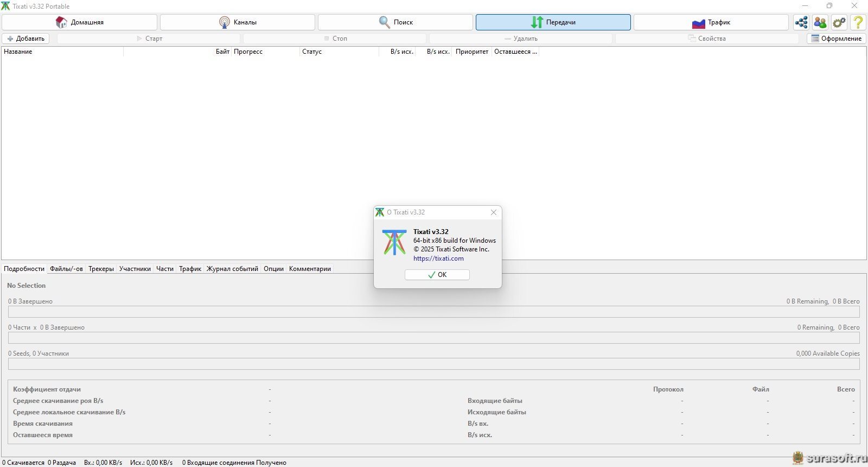Click '0 Входящие соединения Получено' status text

click(x=234, y=463)
